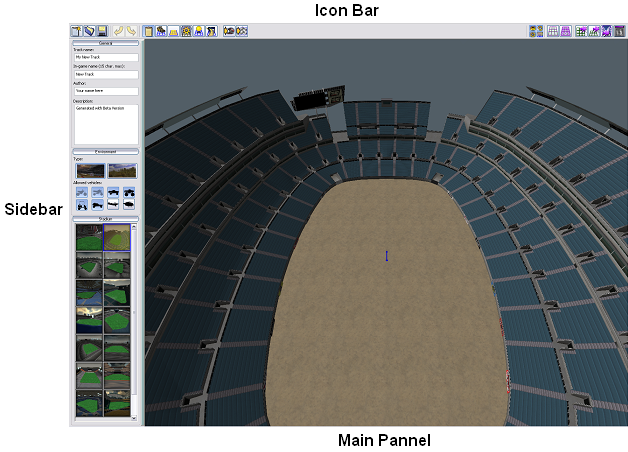Screen dimensions: 628x452
Task: Select the right stadium thumbnail in second row
Action: [117, 265]
